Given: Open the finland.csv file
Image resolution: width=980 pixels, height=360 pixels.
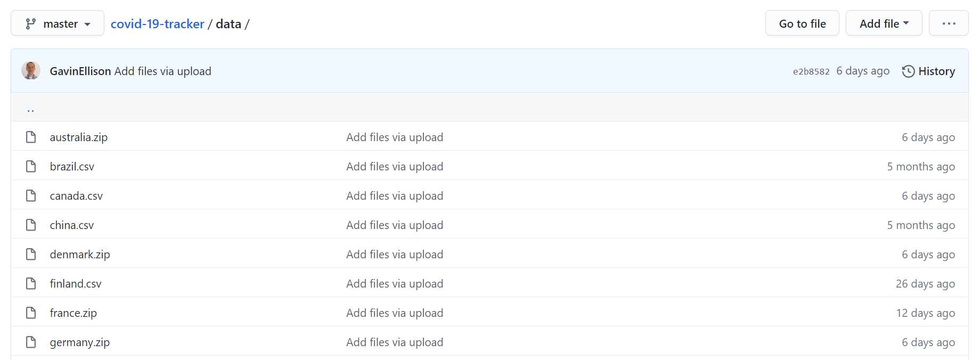Looking at the screenshot, I should pos(75,283).
